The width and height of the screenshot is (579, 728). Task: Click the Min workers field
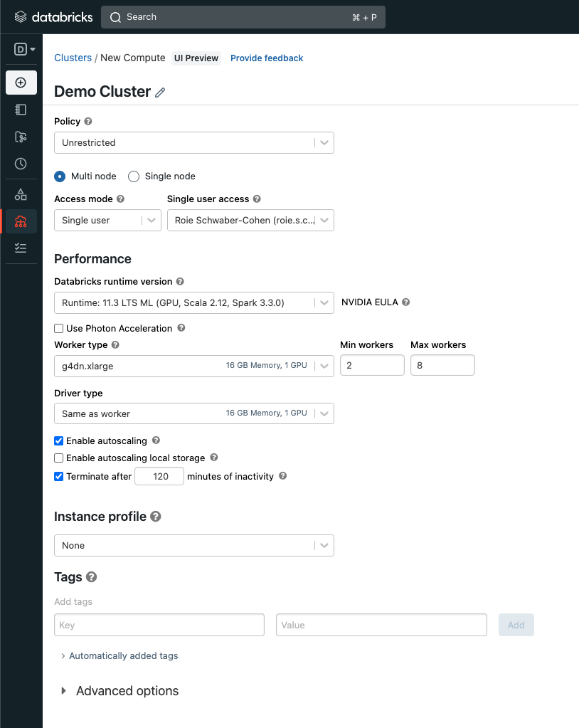pyautogui.click(x=372, y=365)
